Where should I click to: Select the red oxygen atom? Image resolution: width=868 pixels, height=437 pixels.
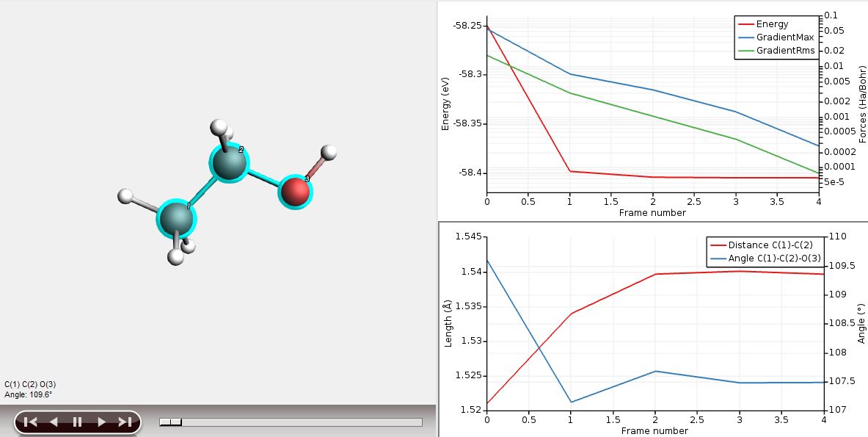[295, 191]
